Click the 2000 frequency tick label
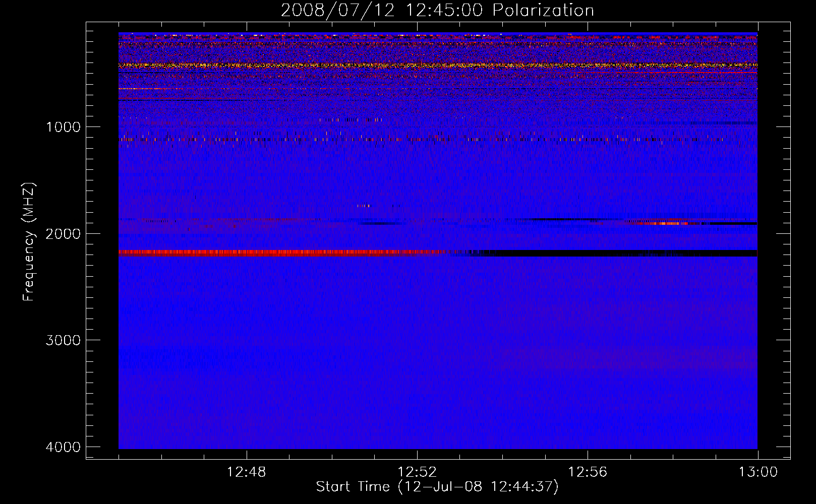Screen dimensions: 816x504 pyautogui.click(x=63, y=233)
